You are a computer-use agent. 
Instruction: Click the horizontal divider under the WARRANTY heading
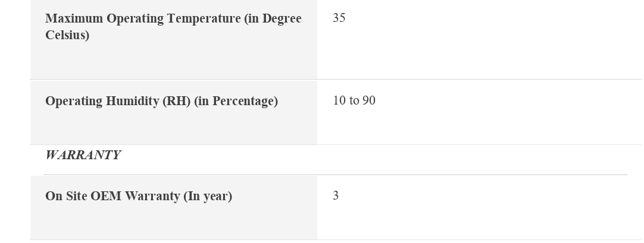(335, 175)
